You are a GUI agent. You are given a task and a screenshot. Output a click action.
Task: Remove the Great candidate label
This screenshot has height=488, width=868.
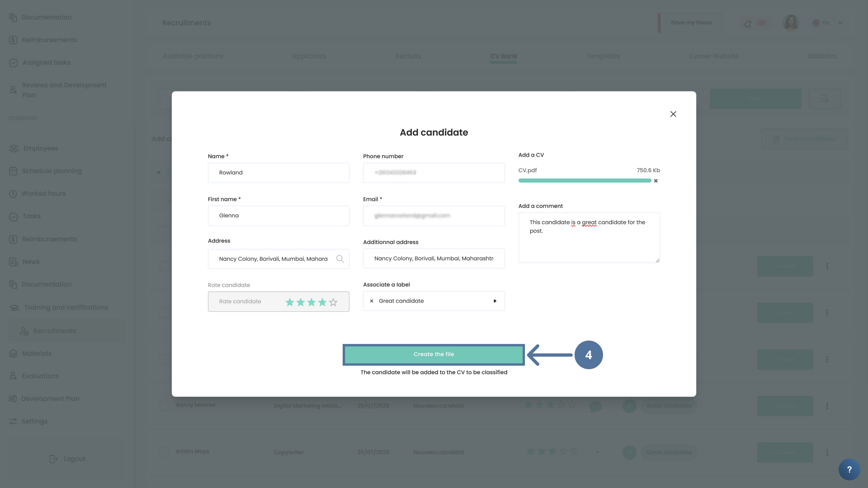tap(372, 301)
